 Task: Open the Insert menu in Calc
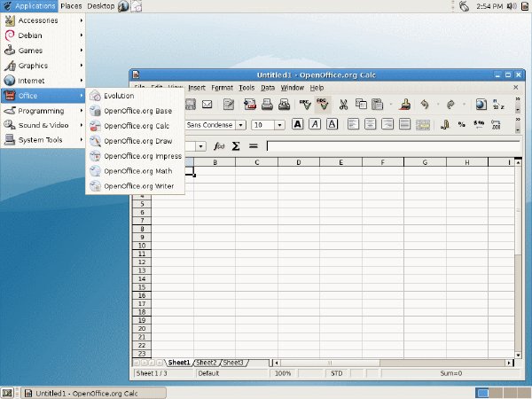(x=197, y=88)
